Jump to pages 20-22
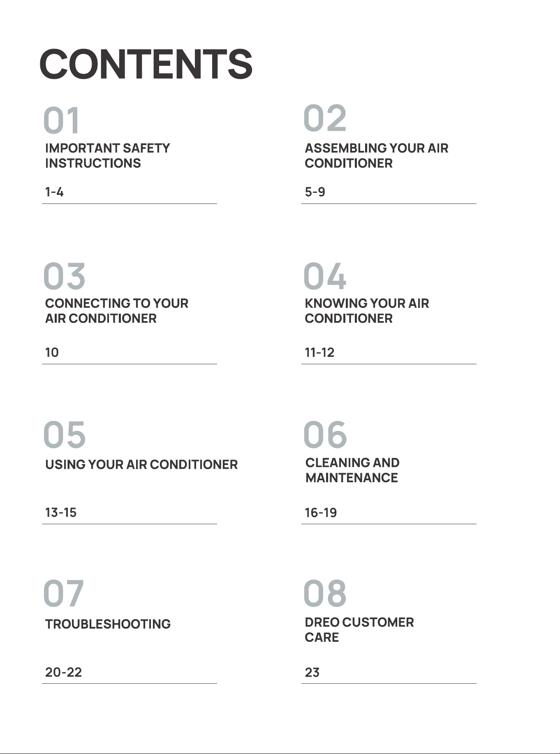The height and width of the screenshot is (754, 560). pos(63,672)
